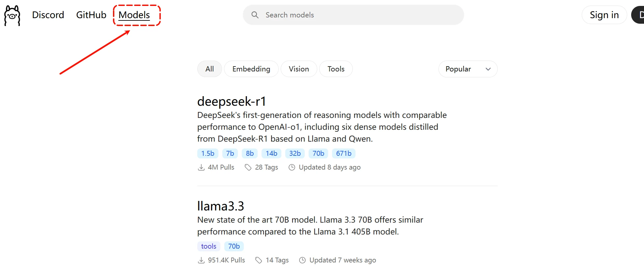This screenshot has width=644, height=274.
Task: Click the Updated 7 weeks ago text
Action: click(343, 260)
